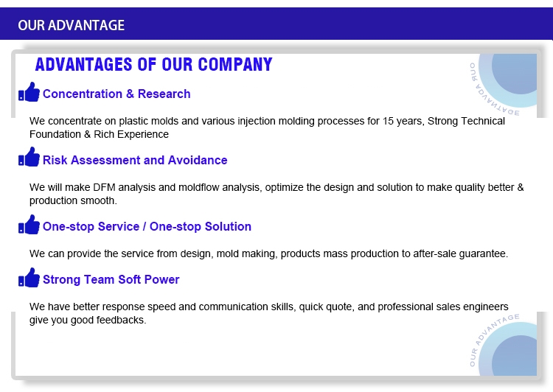553x392 pixels.
Task: Click the paragraph about professional sales engineers
Action: (268, 313)
